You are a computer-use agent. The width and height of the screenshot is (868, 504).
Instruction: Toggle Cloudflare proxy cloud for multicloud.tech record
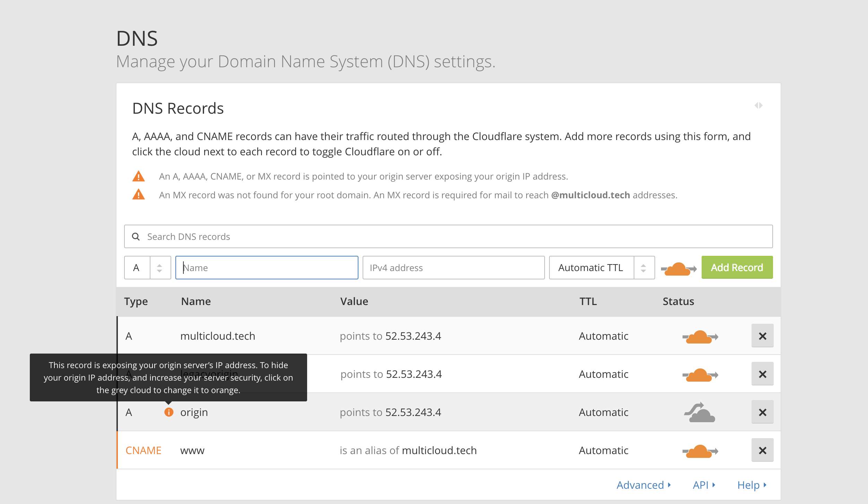tap(700, 337)
